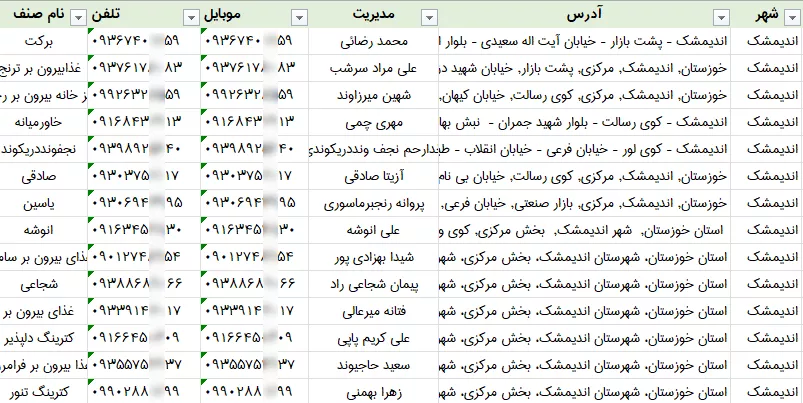Select the شهر column header cell

pyautogui.click(x=767, y=14)
